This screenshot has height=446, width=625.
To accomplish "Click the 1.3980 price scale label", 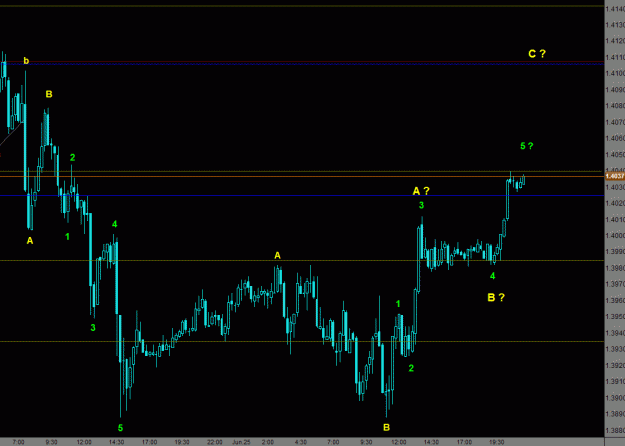I will (615, 268).
